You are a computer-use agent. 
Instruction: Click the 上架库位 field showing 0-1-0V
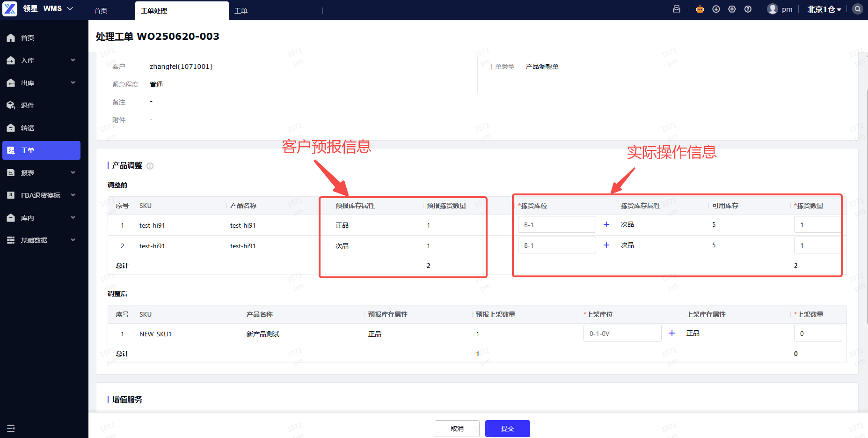click(622, 333)
